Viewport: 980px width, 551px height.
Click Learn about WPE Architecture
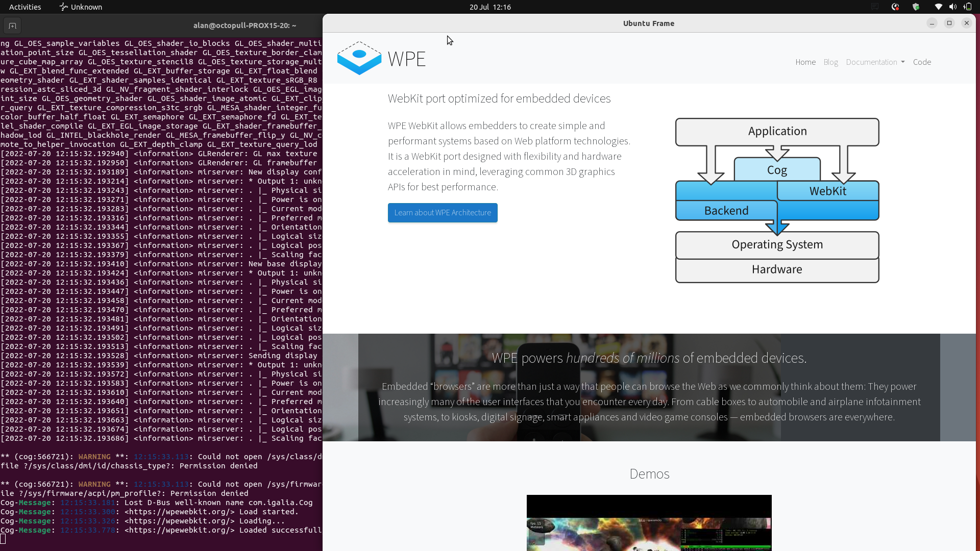[x=442, y=213]
